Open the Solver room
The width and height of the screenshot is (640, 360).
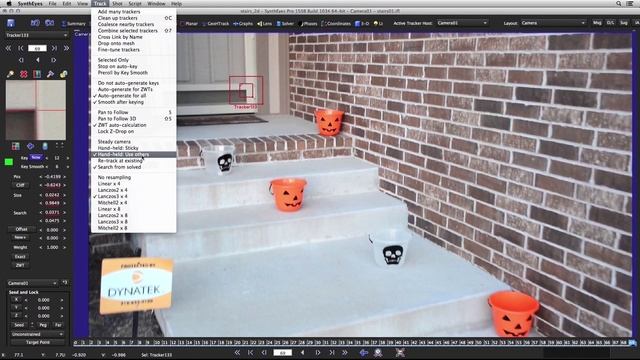click(x=285, y=24)
